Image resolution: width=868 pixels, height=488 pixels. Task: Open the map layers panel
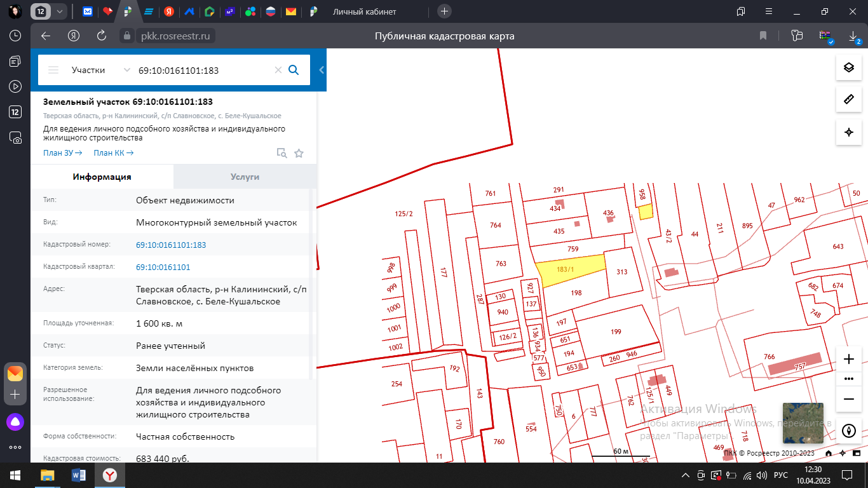[848, 68]
